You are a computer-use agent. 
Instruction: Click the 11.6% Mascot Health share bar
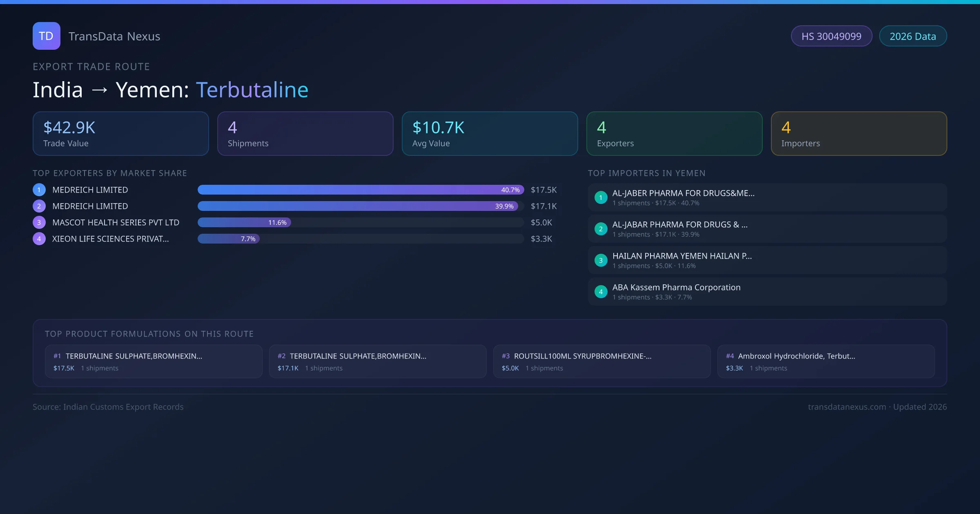point(244,222)
